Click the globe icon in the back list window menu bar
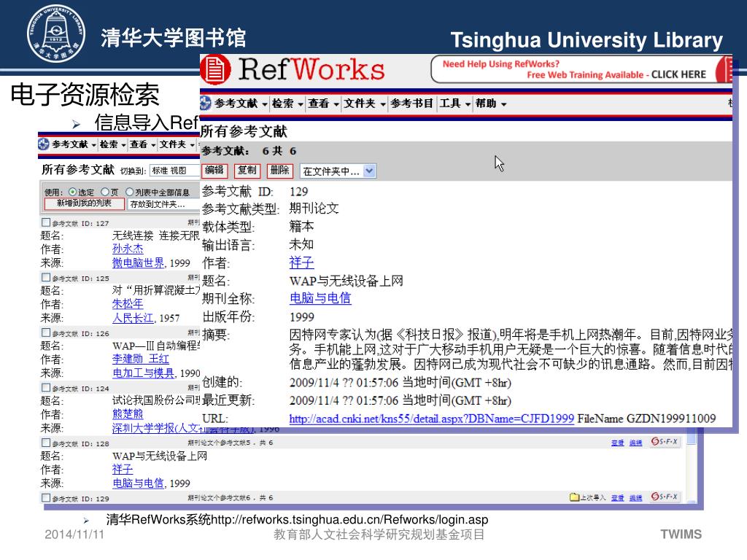 coord(44,144)
